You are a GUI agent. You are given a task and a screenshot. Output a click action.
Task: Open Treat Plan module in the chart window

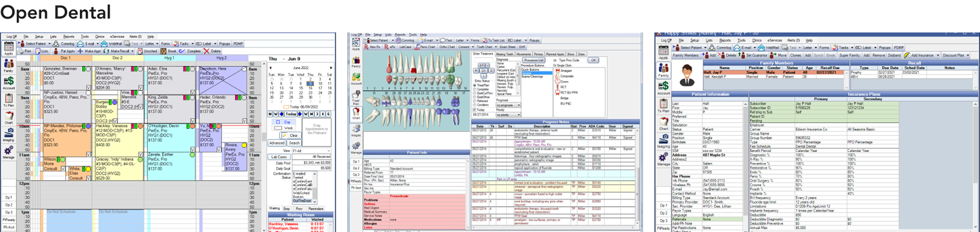356,98
